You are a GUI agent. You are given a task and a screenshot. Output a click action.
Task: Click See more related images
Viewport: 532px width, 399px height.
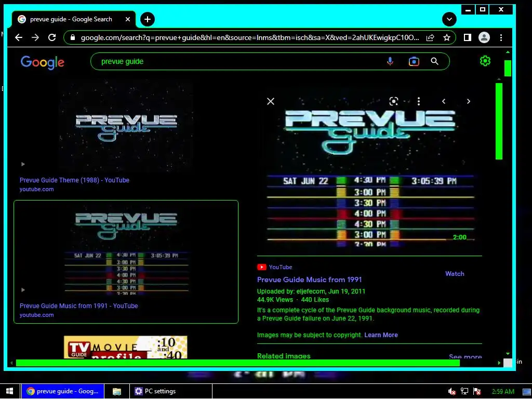pyautogui.click(x=465, y=357)
